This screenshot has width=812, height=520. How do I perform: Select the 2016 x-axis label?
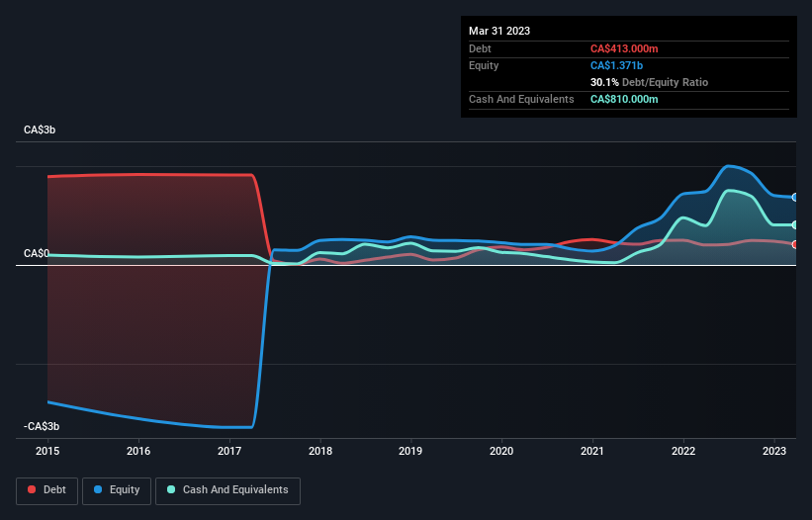coord(138,451)
